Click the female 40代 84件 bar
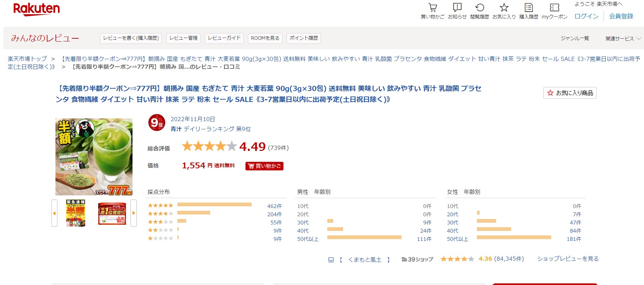The image size is (644, 285). (494, 229)
